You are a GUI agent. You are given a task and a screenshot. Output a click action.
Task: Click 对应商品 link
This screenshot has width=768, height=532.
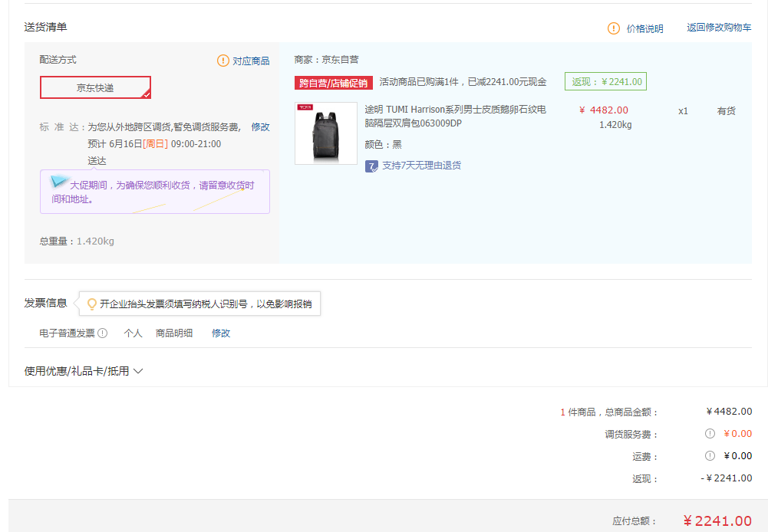[x=251, y=61]
